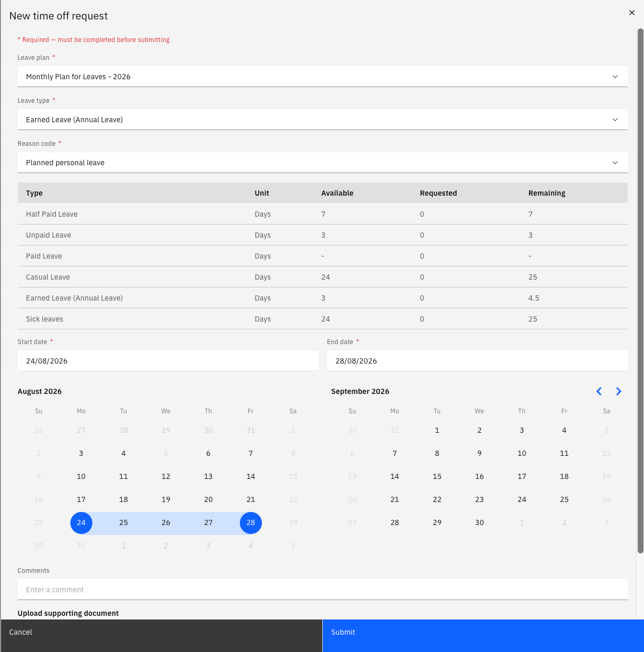The height and width of the screenshot is (652, 644).
Task: Select August 24 start date
Action: pyautogui.click(x=81, y=523)
